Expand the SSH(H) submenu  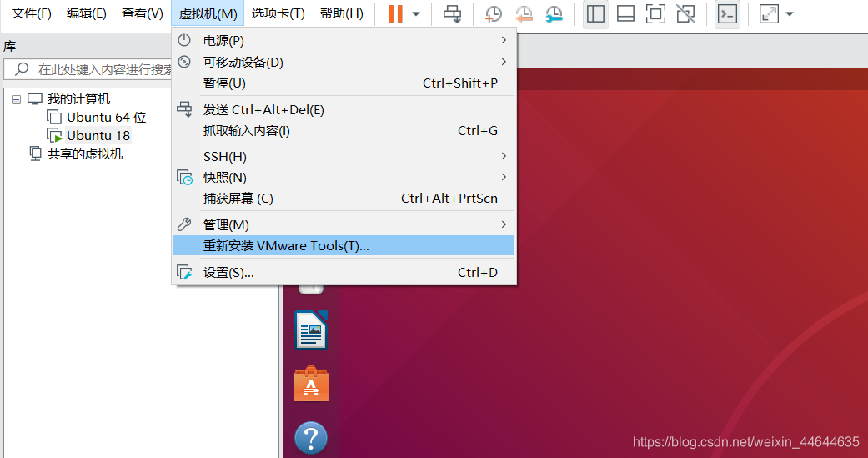click(x=344, y=157)
